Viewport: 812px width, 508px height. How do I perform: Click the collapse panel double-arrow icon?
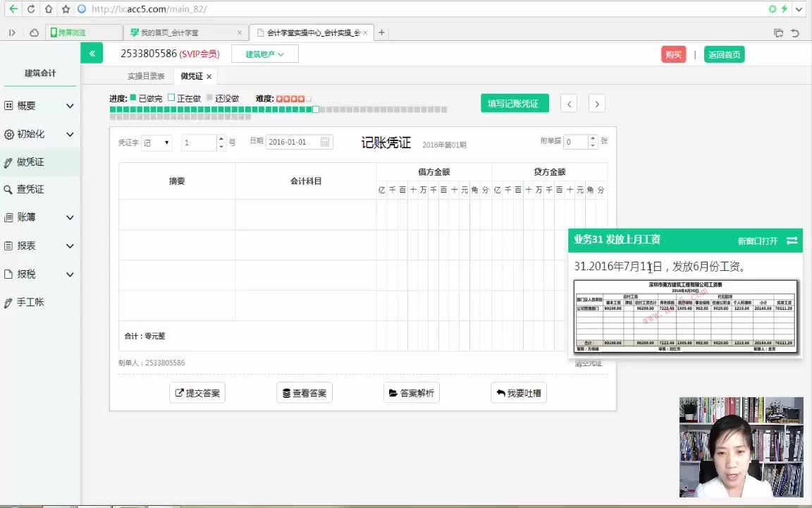(92, 52)
